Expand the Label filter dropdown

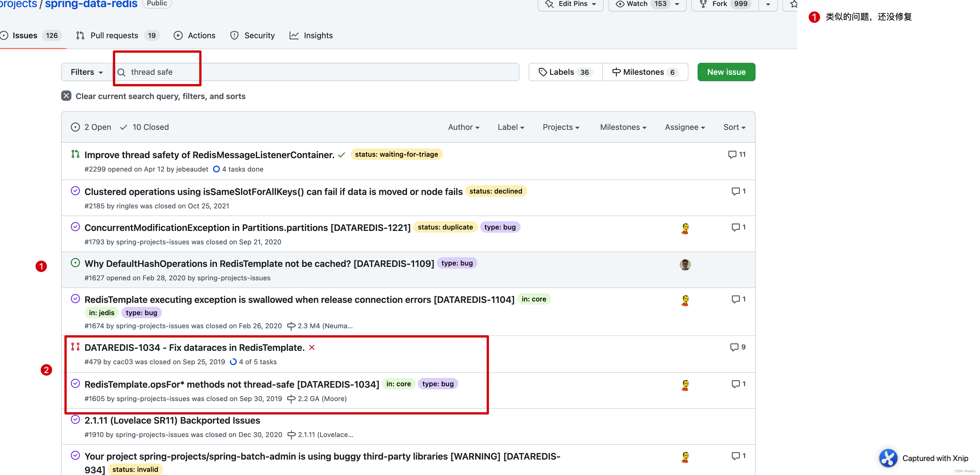point(511,127)
